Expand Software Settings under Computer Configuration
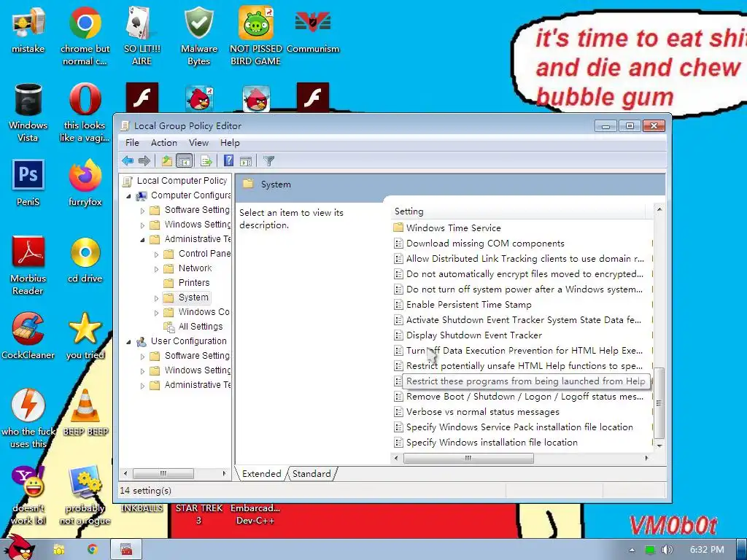 pos(142,211)
